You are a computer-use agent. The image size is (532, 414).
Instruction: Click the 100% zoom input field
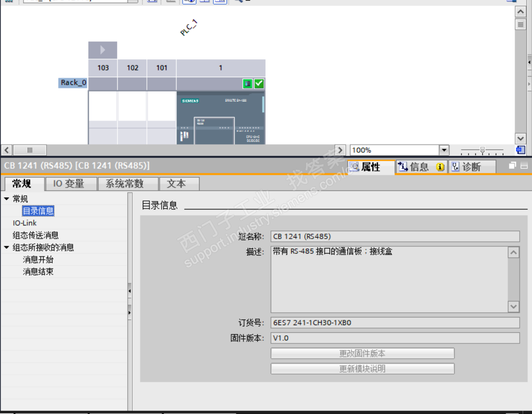click(394, 150)
